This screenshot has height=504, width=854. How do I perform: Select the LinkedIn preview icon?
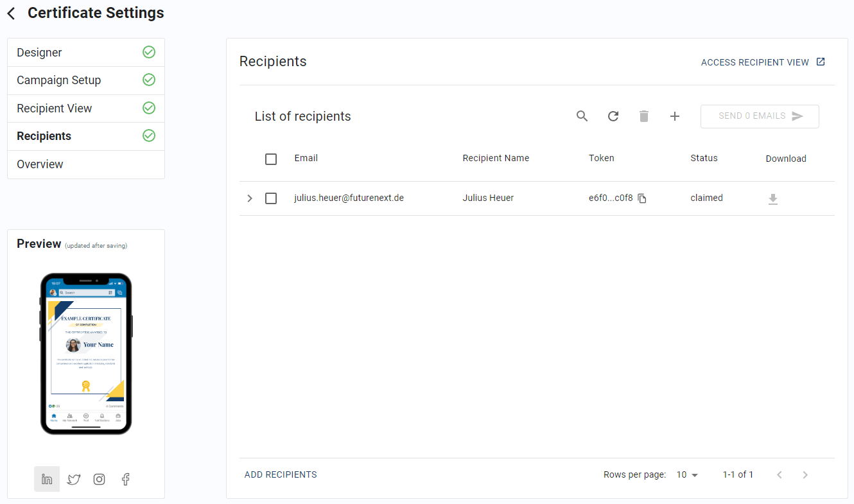46,479
